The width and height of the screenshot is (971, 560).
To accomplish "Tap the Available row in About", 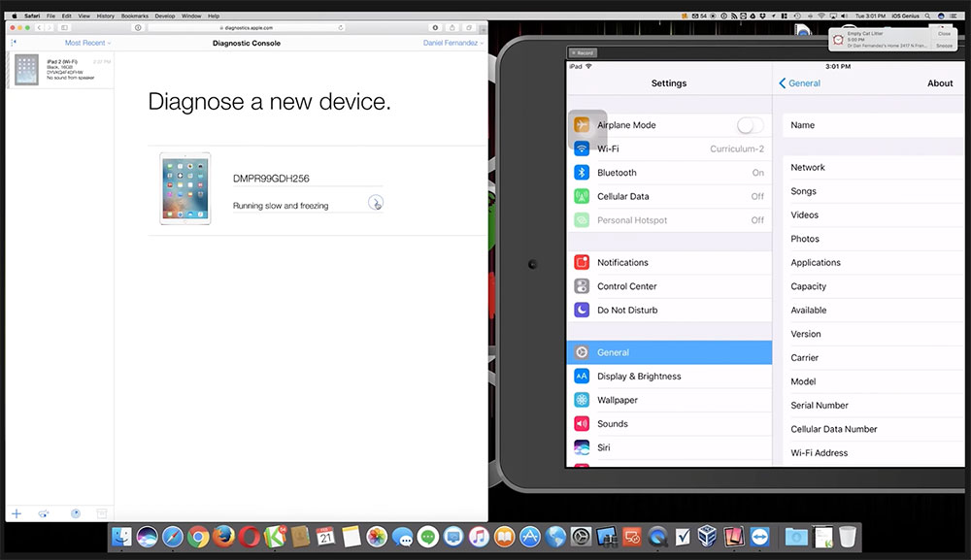I will click(x=874, y=310).
